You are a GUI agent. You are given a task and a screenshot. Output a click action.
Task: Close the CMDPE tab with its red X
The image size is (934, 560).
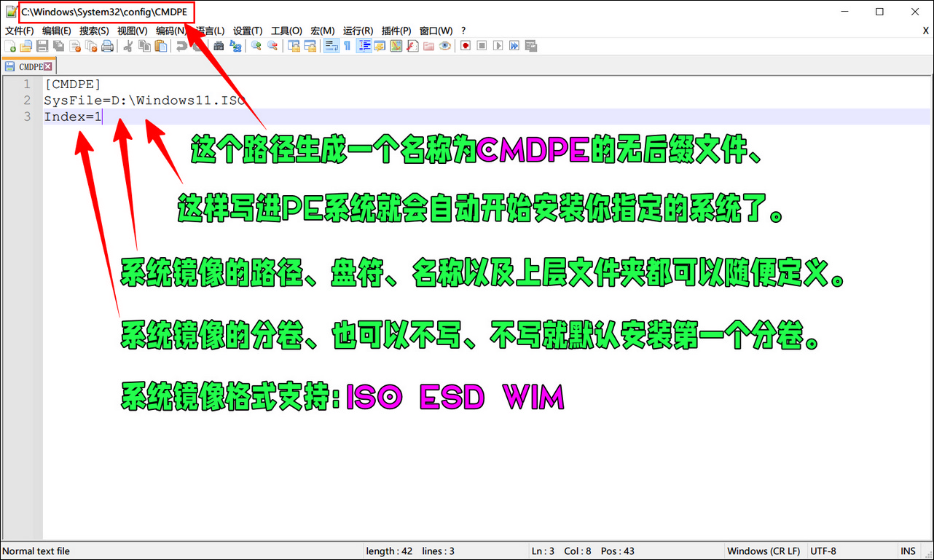tap(48, 66)
